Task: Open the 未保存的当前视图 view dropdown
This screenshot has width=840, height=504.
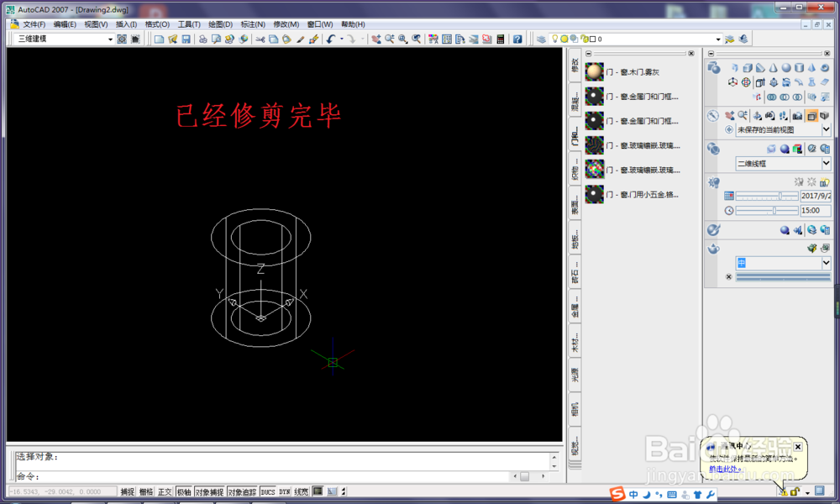Action: tap(826, 129)
